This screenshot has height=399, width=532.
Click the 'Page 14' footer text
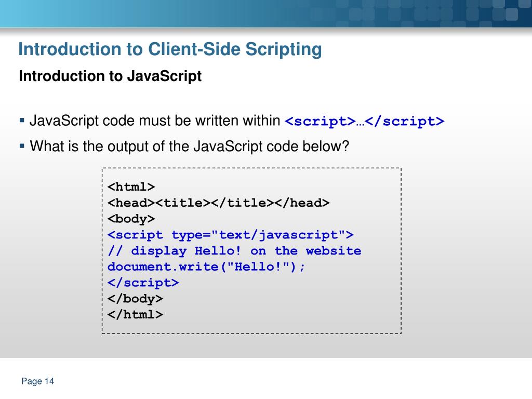point(37,381)
